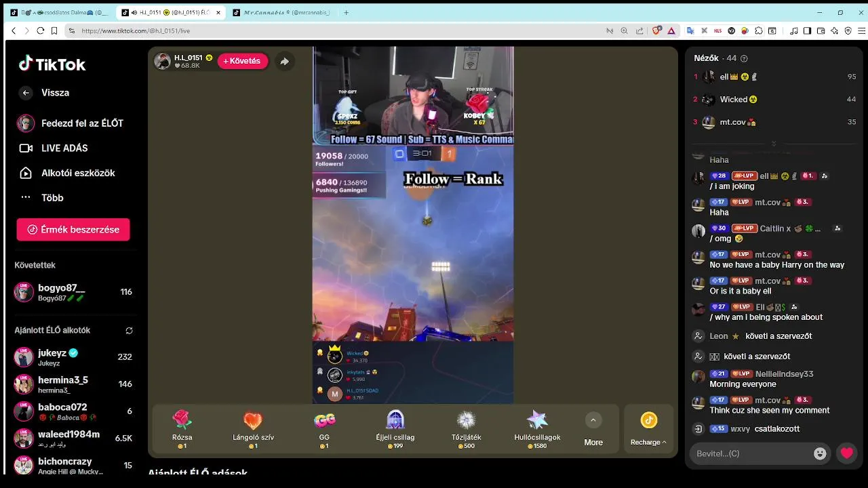This screenshot has height=488, width=868.
Task: Open recommended creator hermina3_5
Action: tap(73, 384)
